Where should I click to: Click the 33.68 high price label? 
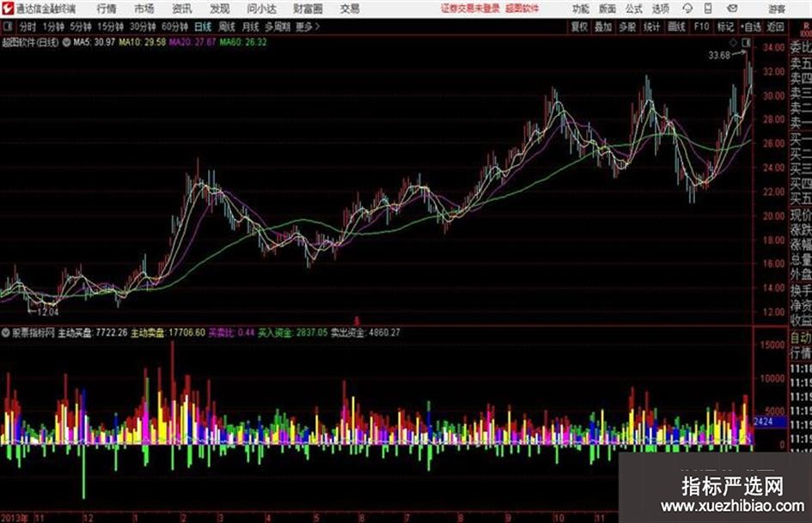click(x=719, y=55)
